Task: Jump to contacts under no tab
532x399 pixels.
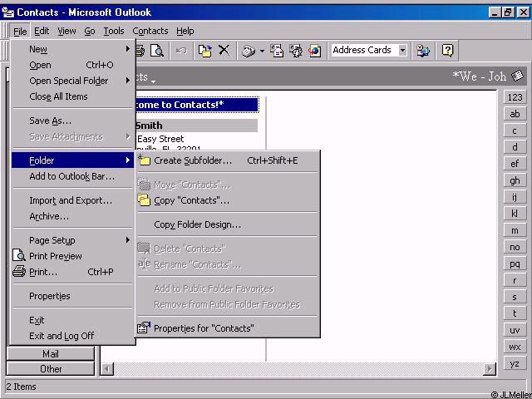Action: [515, 247]
